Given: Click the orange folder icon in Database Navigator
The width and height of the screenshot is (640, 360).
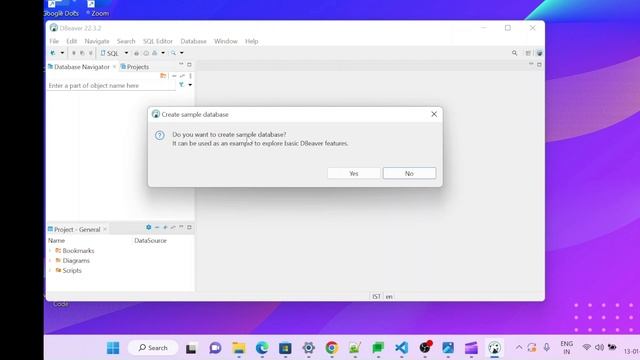Looking at the screenshot, I should coord(163,76).
